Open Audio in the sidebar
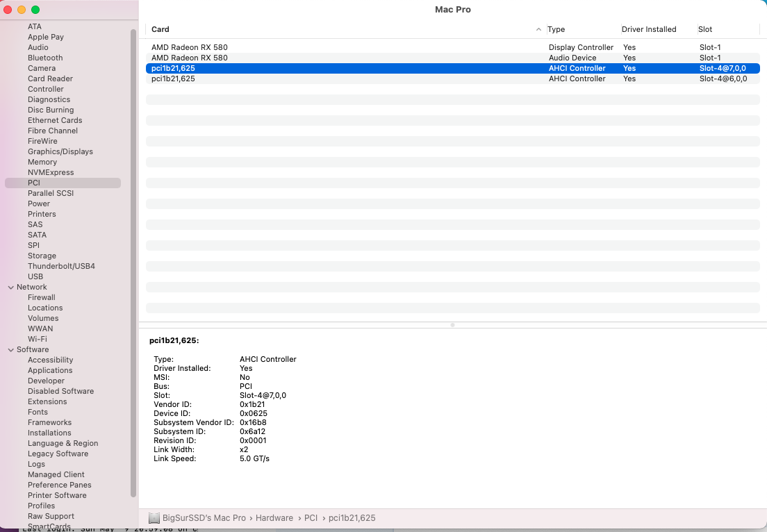The height and width of the screenshot is (532, 767). (38, 47)
